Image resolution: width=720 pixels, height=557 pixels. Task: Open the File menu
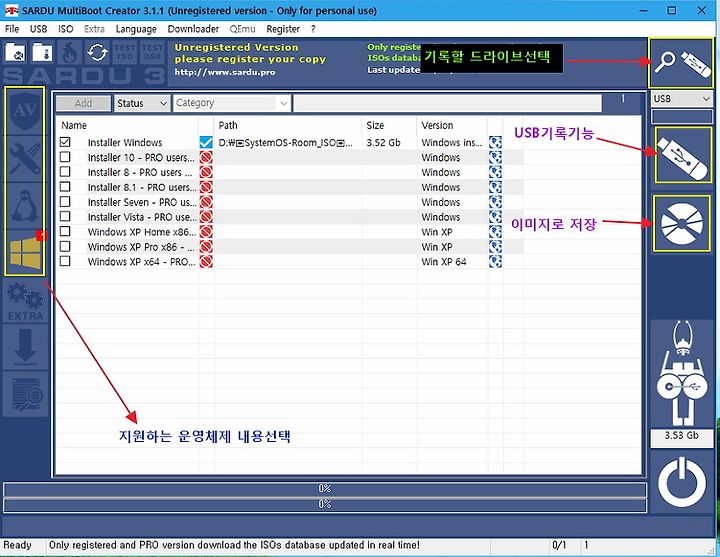pyautogui.click(x=12, y=29)
